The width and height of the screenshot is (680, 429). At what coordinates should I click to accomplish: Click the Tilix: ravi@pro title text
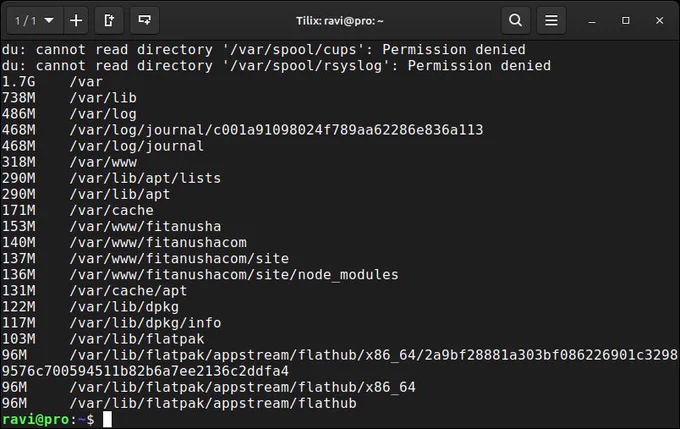(340, 21)
